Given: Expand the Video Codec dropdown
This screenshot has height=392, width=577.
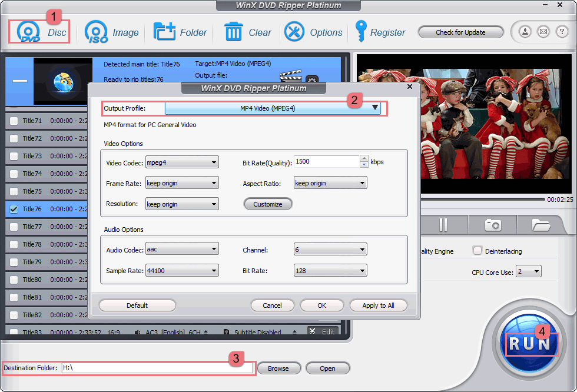Looking at the screenshot, I should tap(182, 162).
